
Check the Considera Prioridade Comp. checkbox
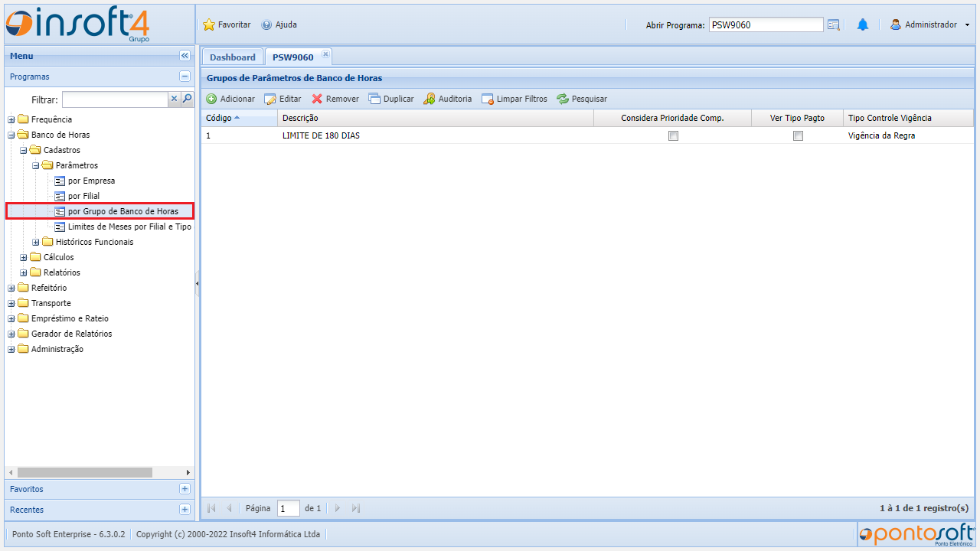pyautogui.click(x=673, y=135)
